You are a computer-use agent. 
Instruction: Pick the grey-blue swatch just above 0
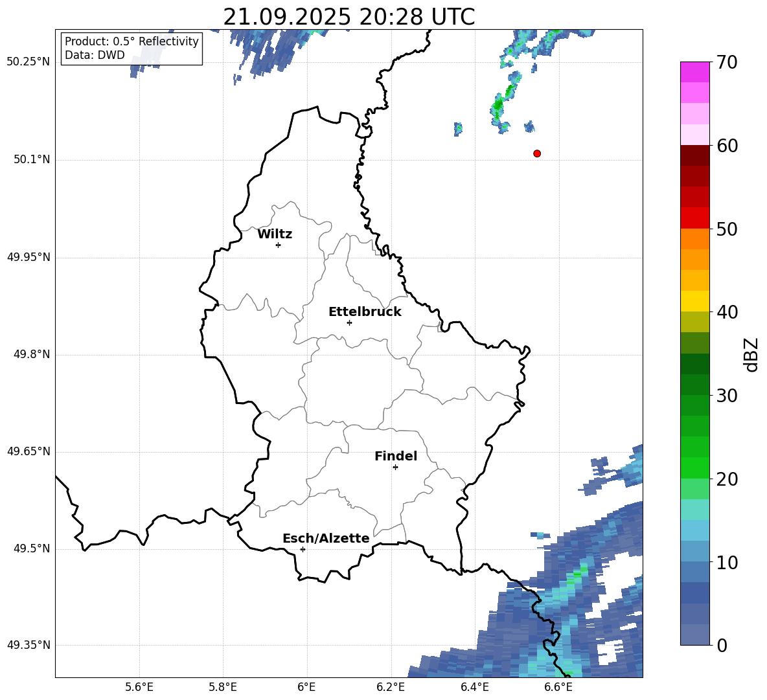[695, 635]
